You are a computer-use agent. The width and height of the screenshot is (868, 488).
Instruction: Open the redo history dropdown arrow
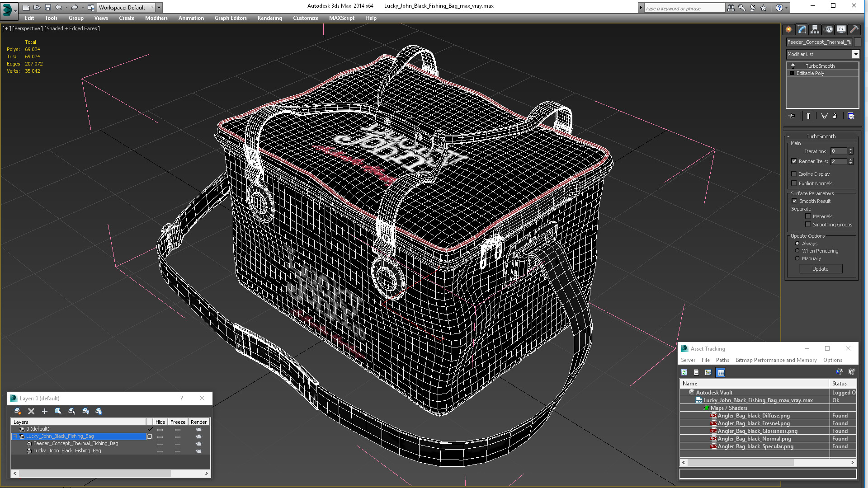pos(82,7)
